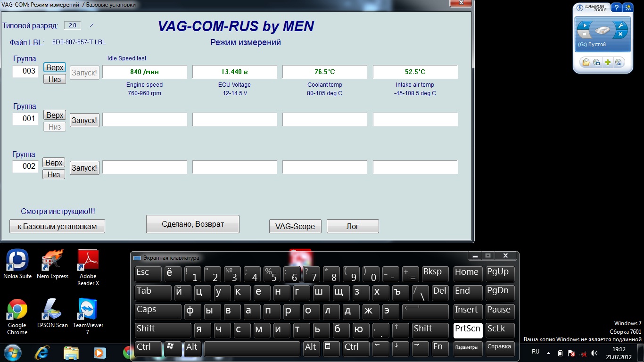Select the virtual drive image in Daemon Tools
The height and width of the screenshot is (362, 644).
603,31
